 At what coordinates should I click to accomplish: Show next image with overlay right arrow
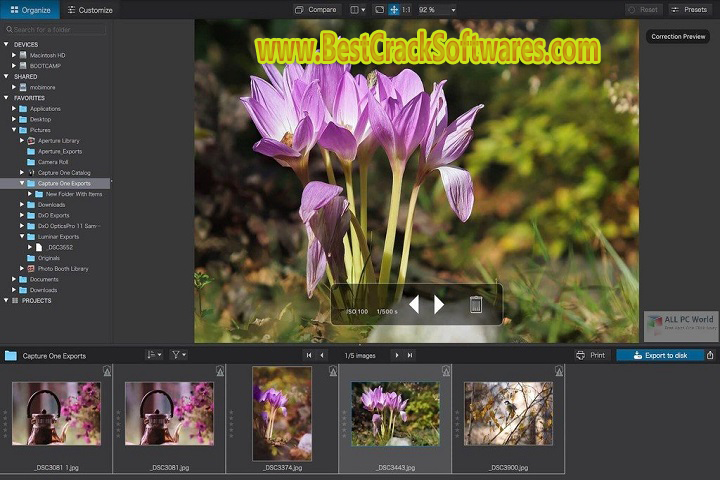click(439, 304)
